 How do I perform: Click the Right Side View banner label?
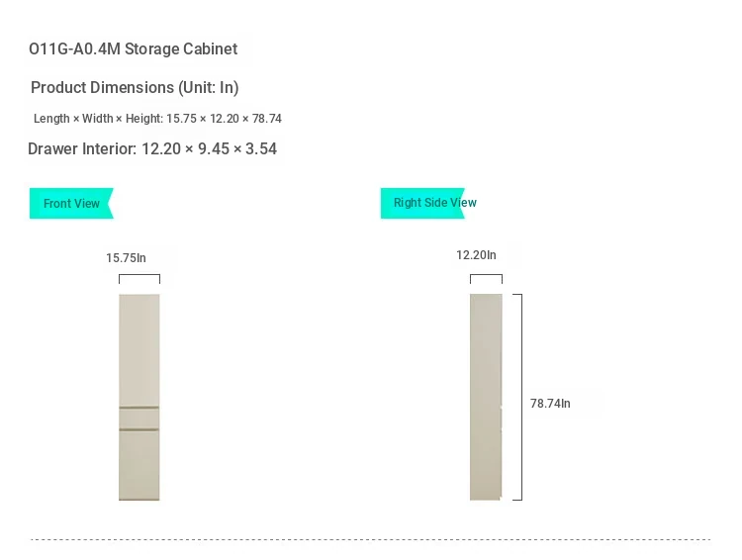[x=435, y=203]
